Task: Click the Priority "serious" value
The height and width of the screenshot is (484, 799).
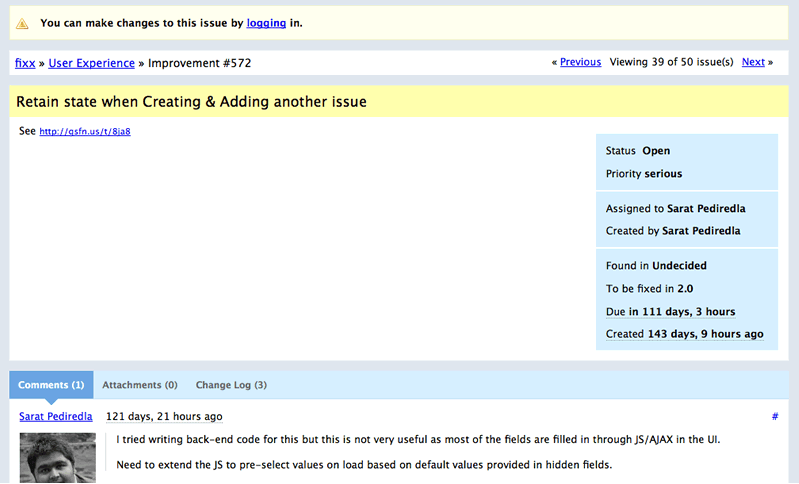Action: coord(663,174)
